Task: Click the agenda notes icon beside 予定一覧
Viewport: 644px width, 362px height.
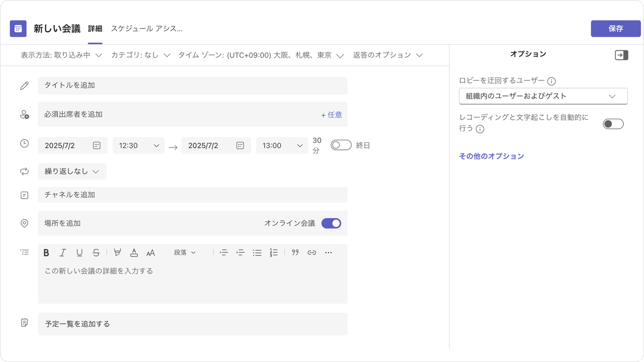Action: 24,322
